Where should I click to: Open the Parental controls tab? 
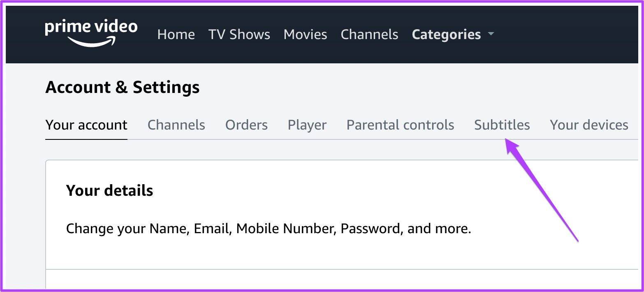pos(400,125)
